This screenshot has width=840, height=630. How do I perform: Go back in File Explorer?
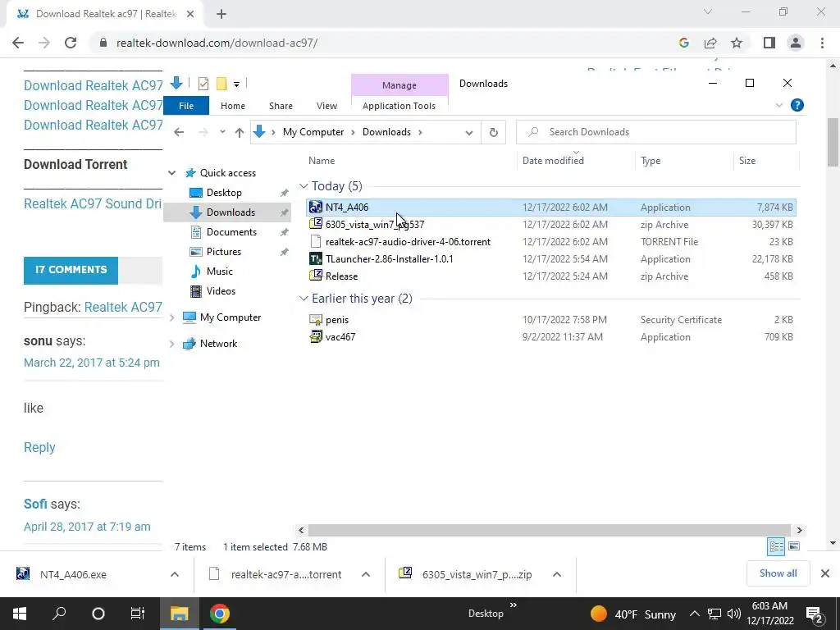[x=179, y=132]
